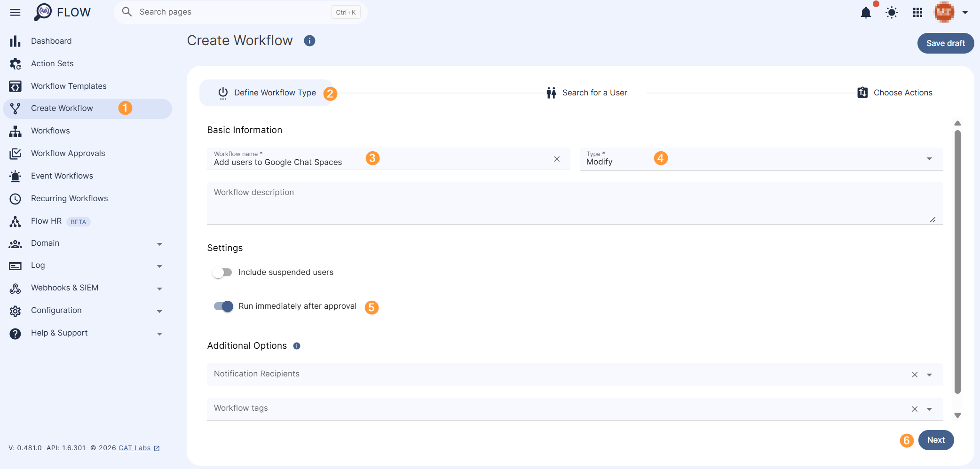Click the Log icon in sidebar

15,266
